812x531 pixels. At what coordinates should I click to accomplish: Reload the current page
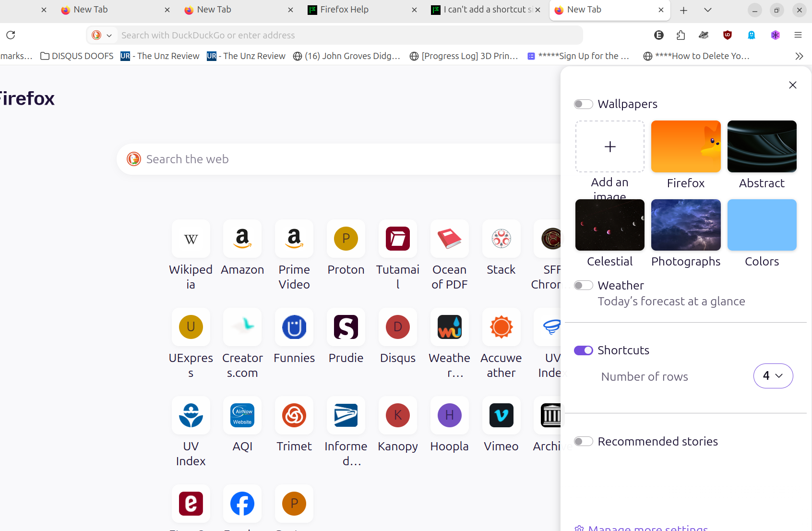[x=11, y=35]
